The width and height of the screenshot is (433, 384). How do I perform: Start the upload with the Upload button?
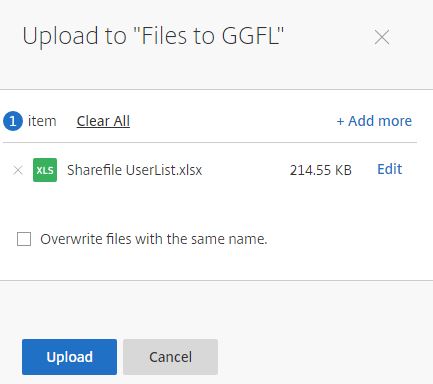coord(69,357)
